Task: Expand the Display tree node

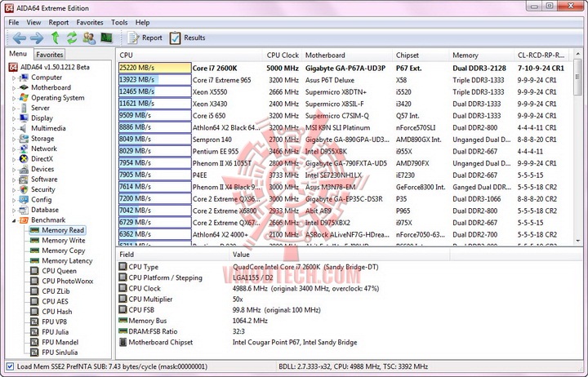Action: point(14,119)
